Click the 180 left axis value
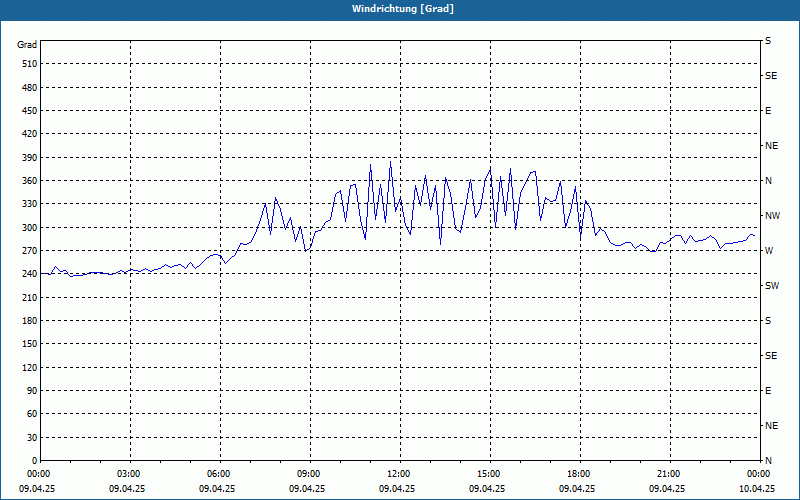Viewport: 800px width, 500px height. click(x=27, y=321)
